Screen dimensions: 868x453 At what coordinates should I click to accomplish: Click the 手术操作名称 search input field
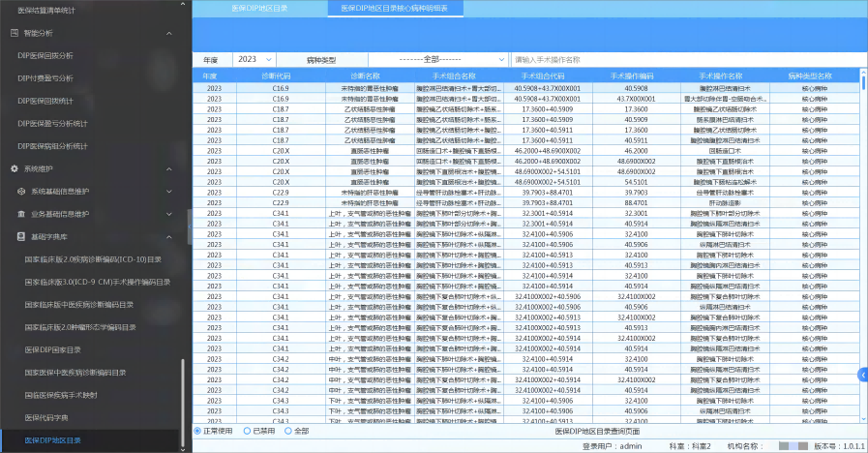pos(688,59)
